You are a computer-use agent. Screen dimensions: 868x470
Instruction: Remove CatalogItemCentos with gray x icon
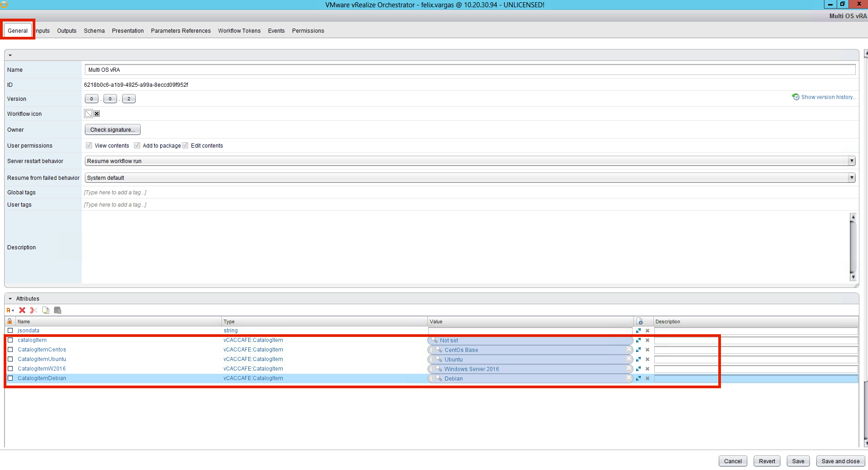pyautogui.click(x=647, y=350)
